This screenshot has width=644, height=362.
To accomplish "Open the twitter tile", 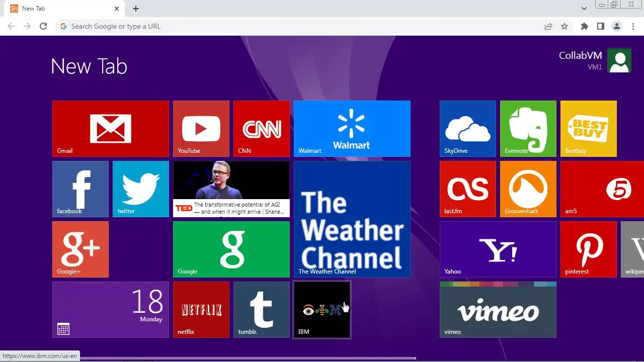I will 141,189.
